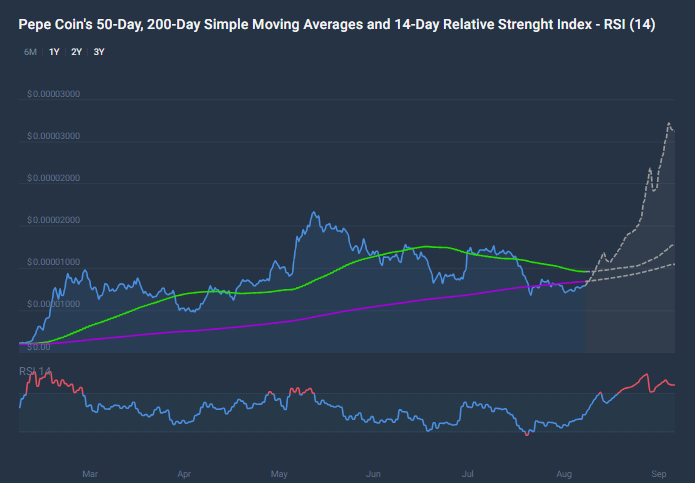Switch chart to 3Y range

pos(99,52)
